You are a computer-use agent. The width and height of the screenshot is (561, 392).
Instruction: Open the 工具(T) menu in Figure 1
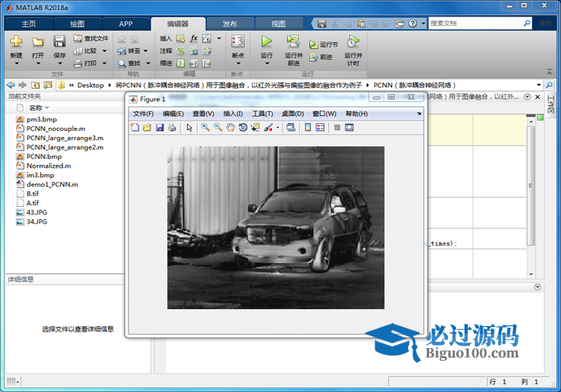pyautogui.click(x=262, y=114)
